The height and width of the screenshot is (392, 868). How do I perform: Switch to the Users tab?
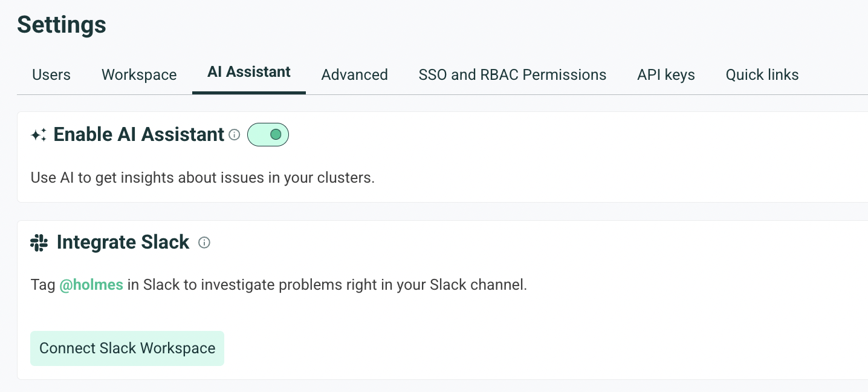pyautogui.click(x=51, y=75)
